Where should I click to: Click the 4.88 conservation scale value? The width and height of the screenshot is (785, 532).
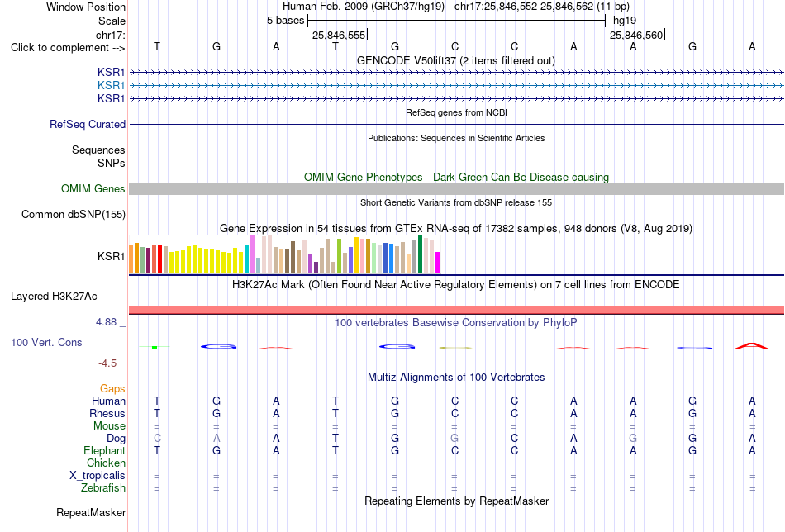[106, 322]
